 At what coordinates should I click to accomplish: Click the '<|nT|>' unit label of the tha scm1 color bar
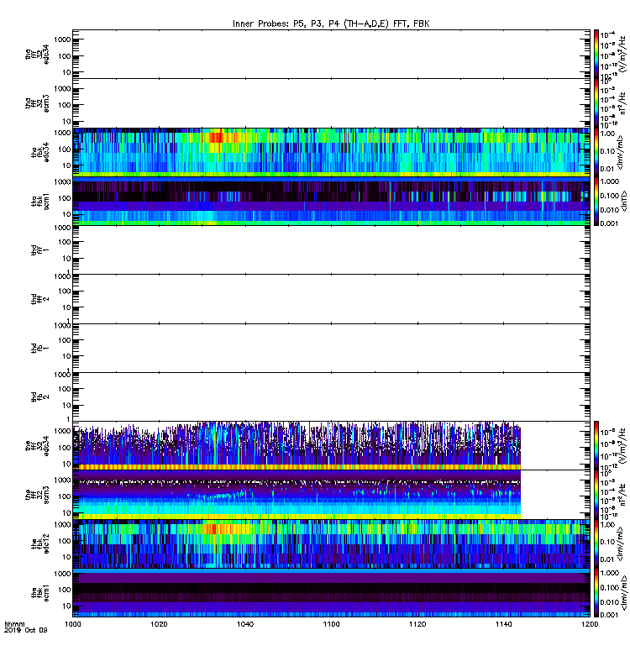(623, 202)
